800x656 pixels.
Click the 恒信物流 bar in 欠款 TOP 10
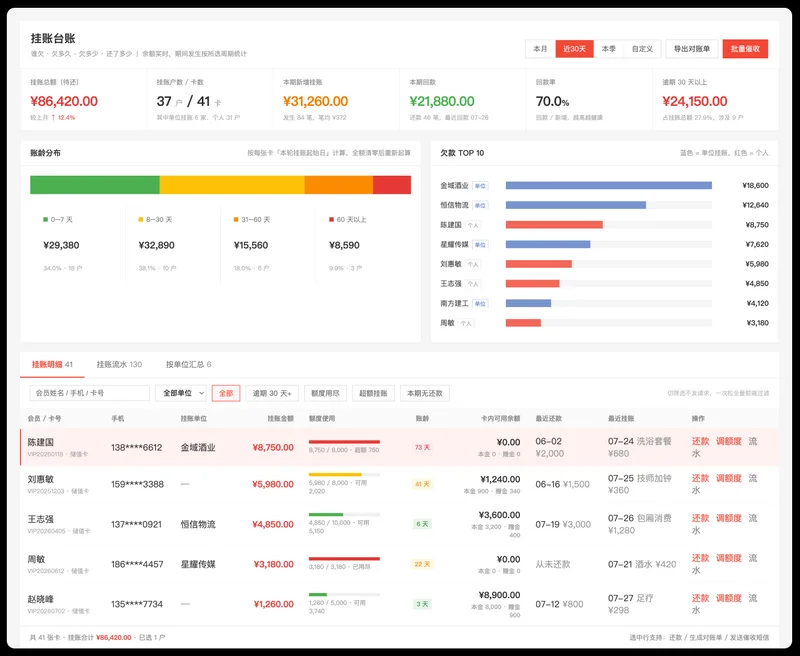pos(576,205)
